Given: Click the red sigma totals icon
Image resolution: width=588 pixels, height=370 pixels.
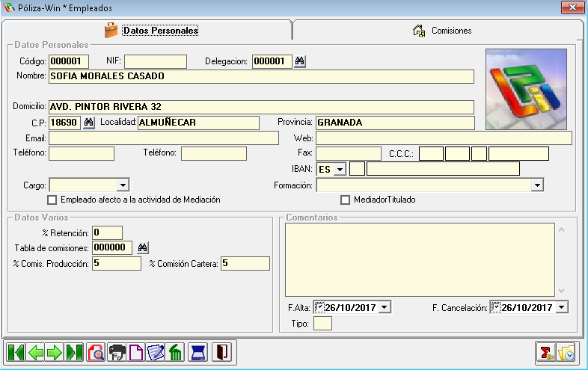Looking at the screenshot, I should pyautogui.click(x=545, y=353).
